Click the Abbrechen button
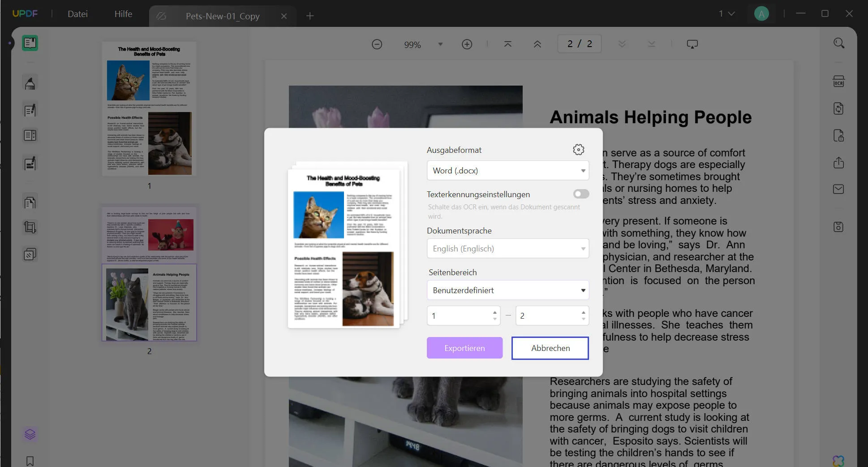This screenshot has width=868, height=467. (550, 348)
